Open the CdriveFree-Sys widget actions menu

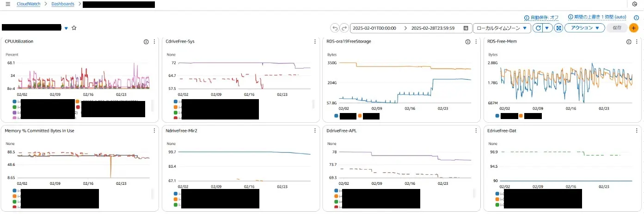click(x=315, y=42)
